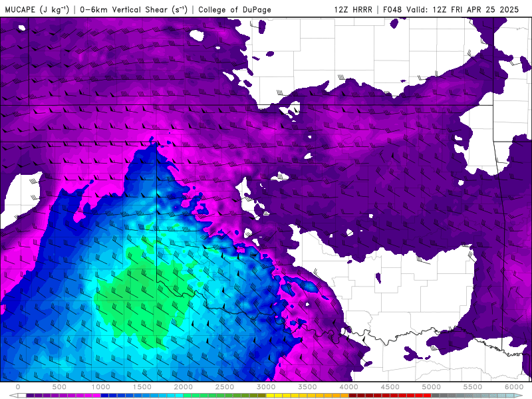Click the 1500 tick label on color scale
Image resolution: width=532 pixels, height=399 pixels.
click(x=142, y=387)
